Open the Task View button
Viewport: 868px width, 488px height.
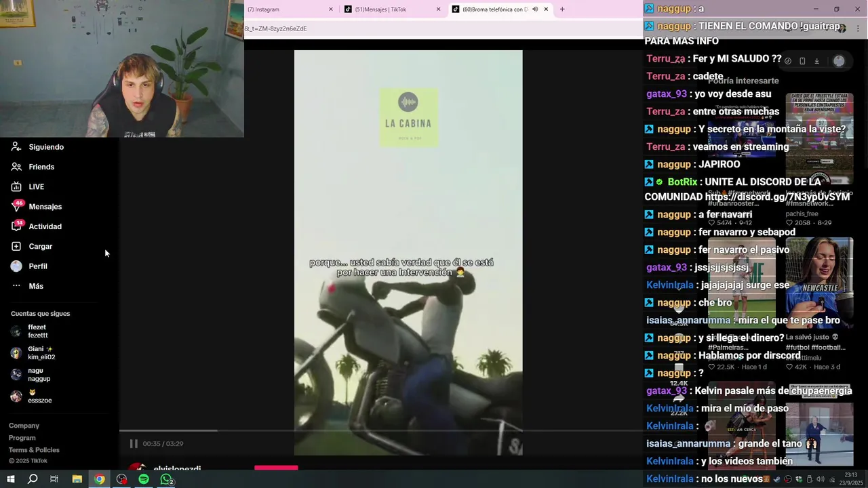coord(54,479)
